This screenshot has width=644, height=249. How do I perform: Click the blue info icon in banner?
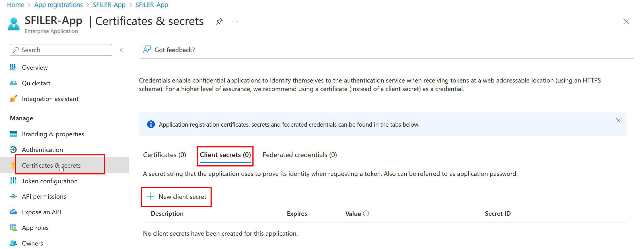[151, 124]
